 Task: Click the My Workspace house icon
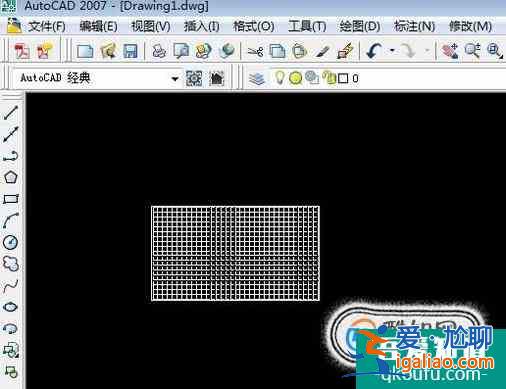(x=217, y=79)
